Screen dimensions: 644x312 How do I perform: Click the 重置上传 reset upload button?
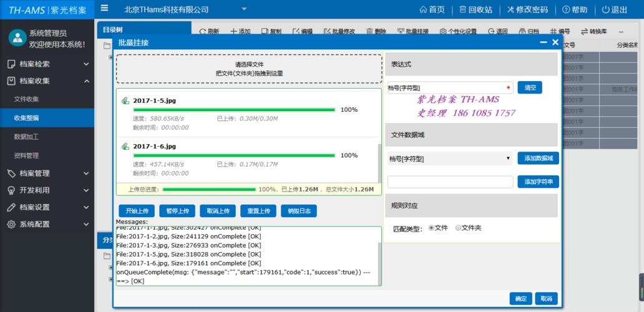[258, 211]
